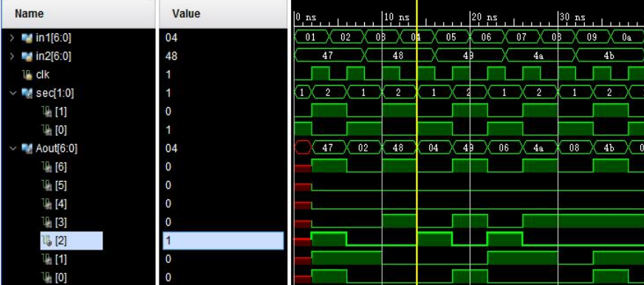Click the Aout bit [0] signal icon
The image size is (644, 285).
coord(47,278)
